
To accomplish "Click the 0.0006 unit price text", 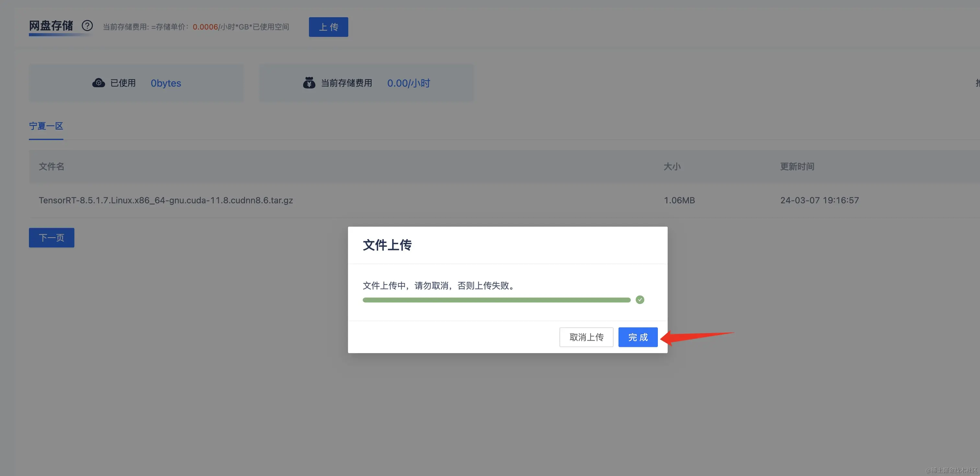I will (205, 27).
